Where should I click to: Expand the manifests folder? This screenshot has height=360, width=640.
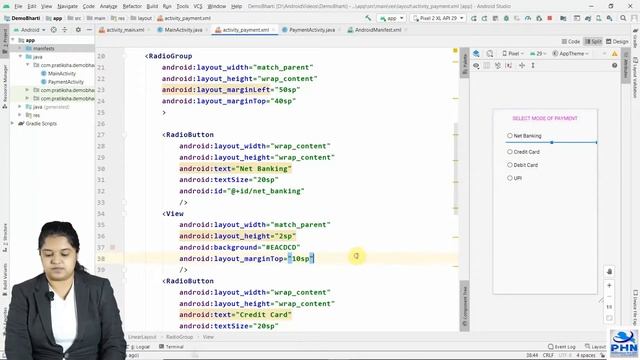(20, 49)
